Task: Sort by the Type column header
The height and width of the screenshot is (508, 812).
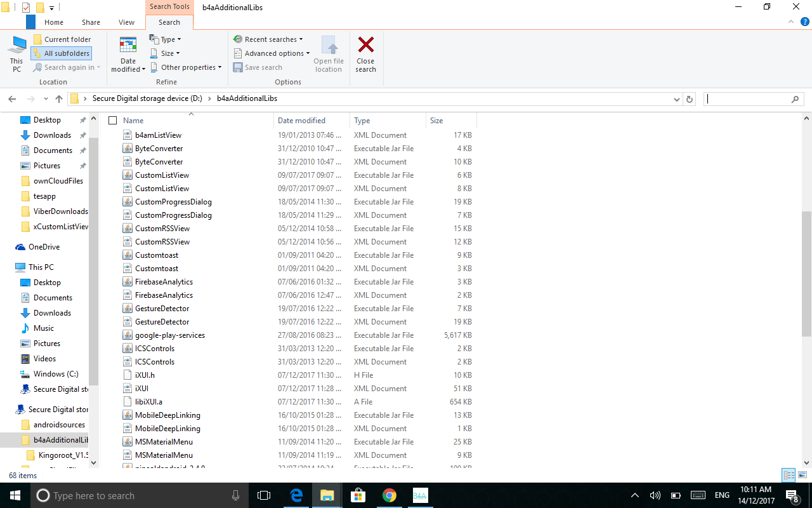Action: (388, 121)
